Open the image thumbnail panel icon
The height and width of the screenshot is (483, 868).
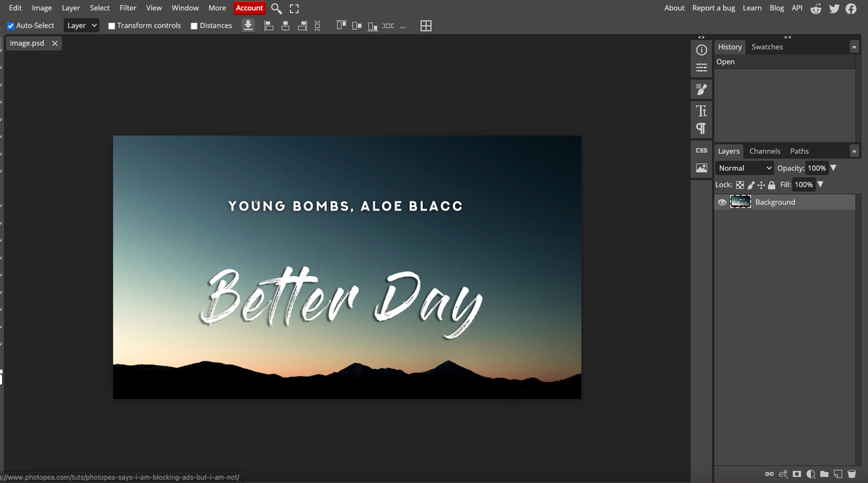702,168
